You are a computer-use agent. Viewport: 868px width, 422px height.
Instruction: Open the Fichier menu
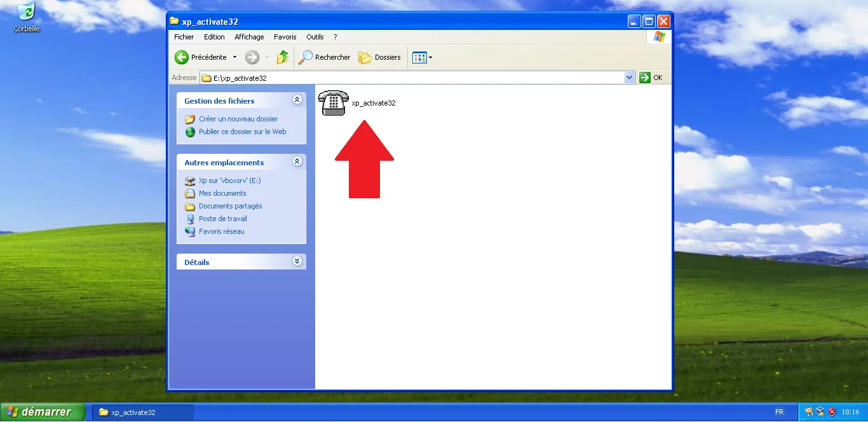184,37
